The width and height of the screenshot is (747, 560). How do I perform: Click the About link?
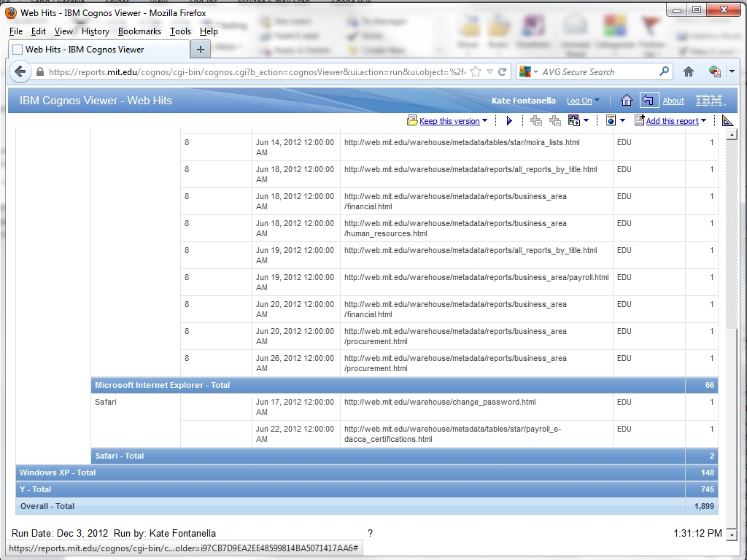tap(673, 101)
